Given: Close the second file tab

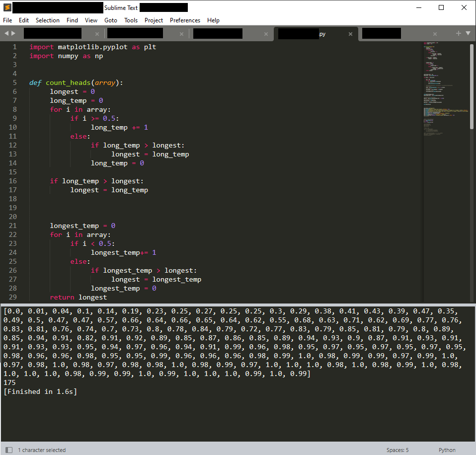Looking at the screenshot, I should pos(181,34).
